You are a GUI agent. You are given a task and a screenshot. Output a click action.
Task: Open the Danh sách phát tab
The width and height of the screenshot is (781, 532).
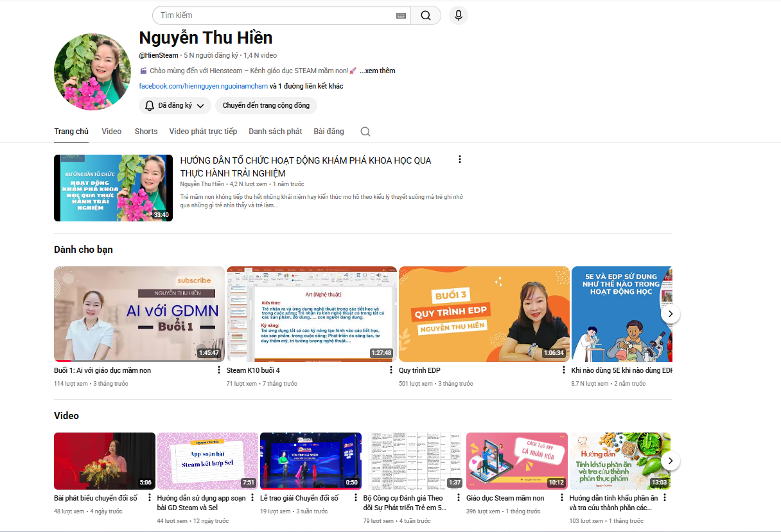[275, 132]
